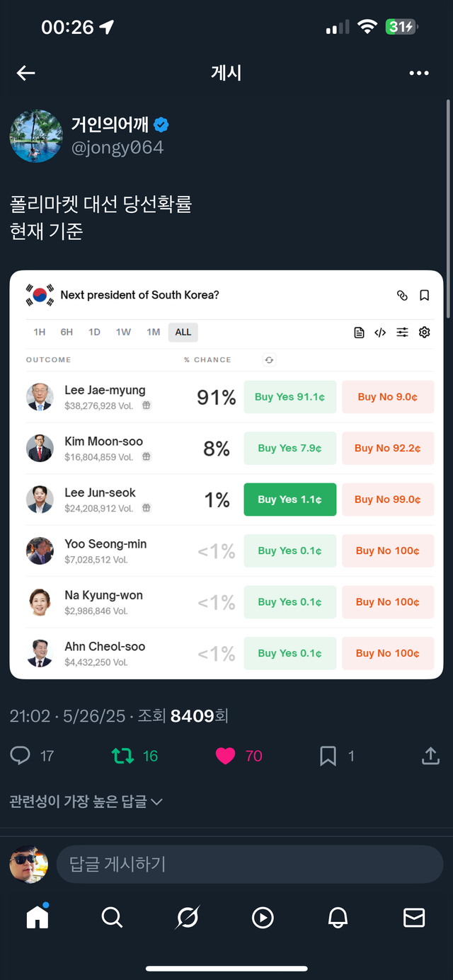The height and width of the screenshot is (980, 453).
Task: Tap the author's profile avatar
Action: pos(36,136)
